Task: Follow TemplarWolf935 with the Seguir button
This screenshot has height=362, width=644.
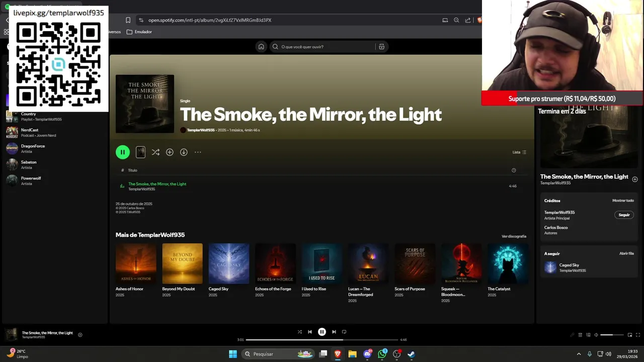Action: coord(624,215)
